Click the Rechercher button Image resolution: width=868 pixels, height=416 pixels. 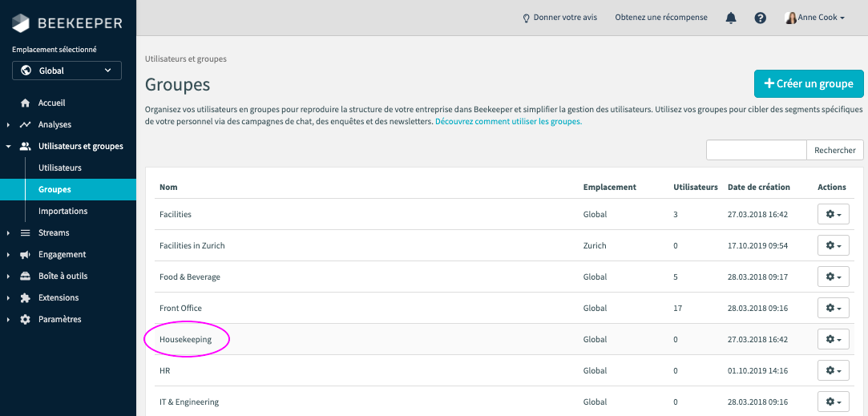tap(835, 150)
